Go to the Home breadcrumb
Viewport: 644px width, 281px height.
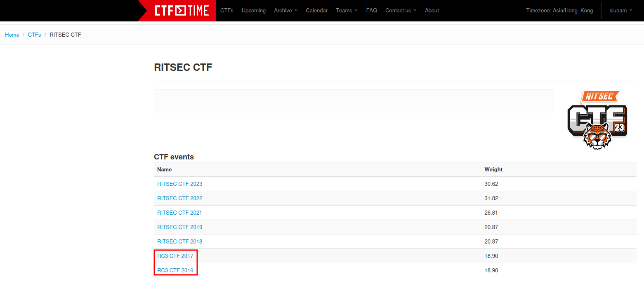(x=12, y=35)
